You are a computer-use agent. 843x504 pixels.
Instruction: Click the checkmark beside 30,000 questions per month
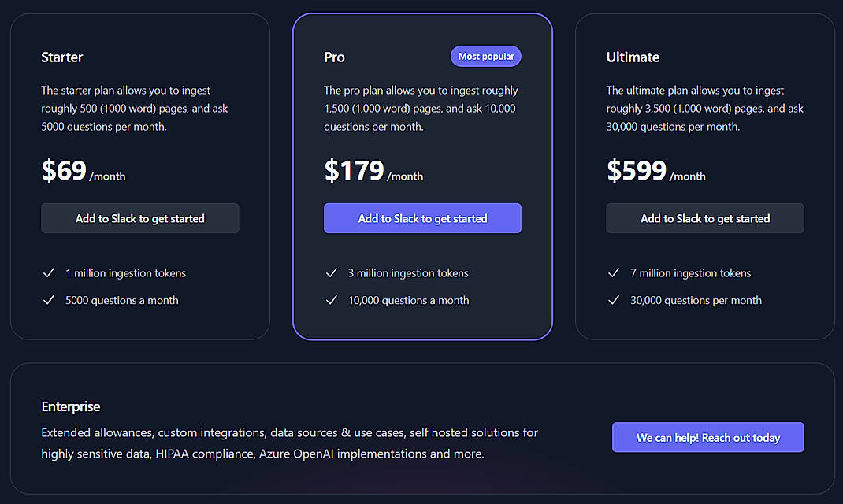point(614,300)
